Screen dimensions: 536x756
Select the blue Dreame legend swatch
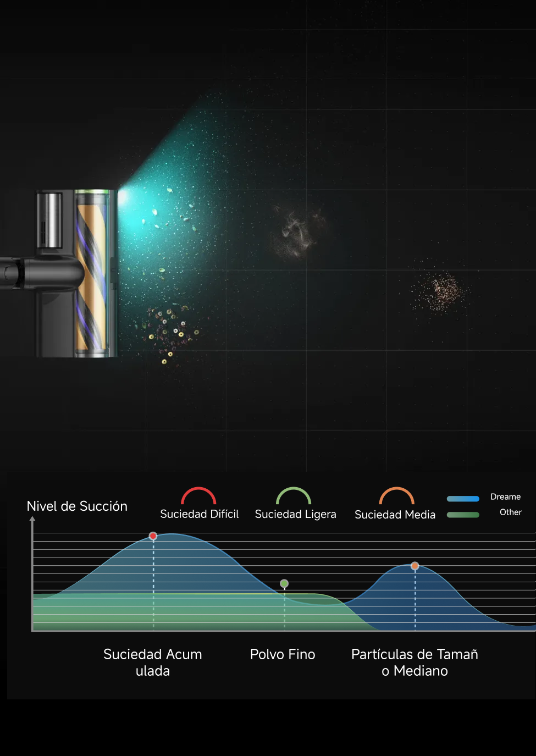[x=463, y=499]
